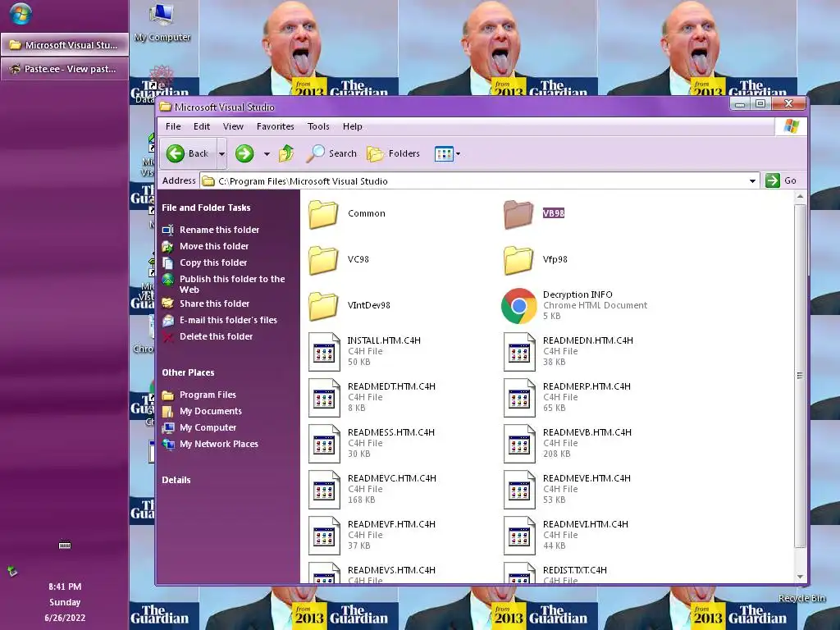This screenshot has width=840, height=630.
Task: Open the File menu
Action: tap(173, 126)
